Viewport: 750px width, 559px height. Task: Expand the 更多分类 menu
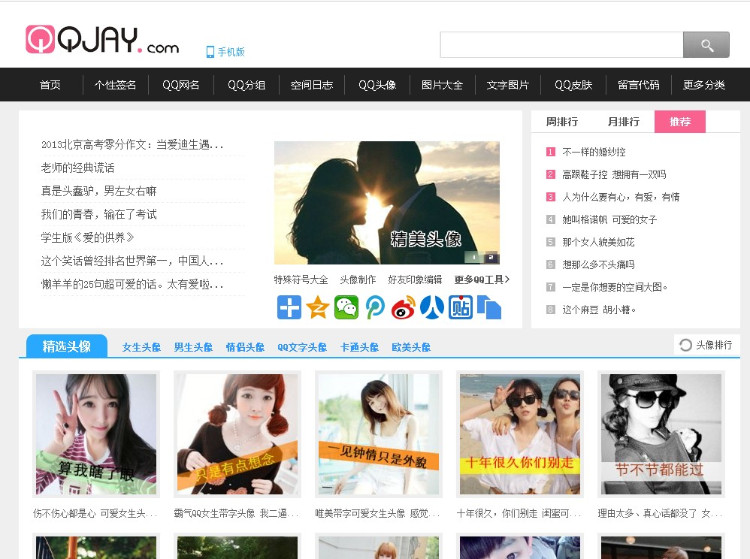coord(704,85)
